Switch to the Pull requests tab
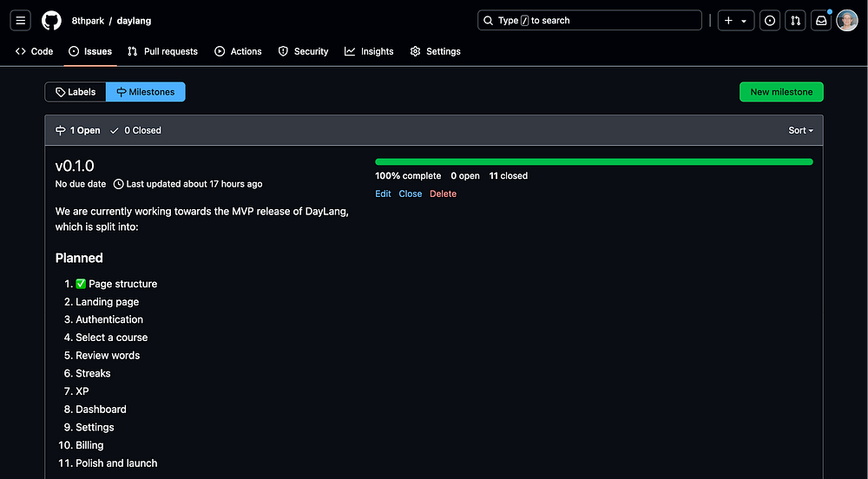Screen dimensions: 868x479 [x=163, y=51]
